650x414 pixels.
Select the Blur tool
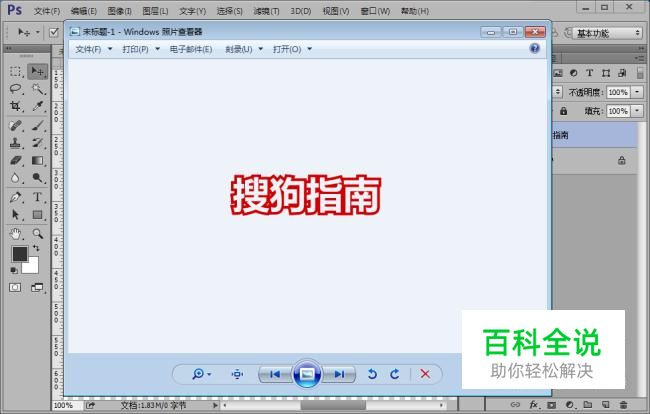pyautogui.click(x=15, y=178)
